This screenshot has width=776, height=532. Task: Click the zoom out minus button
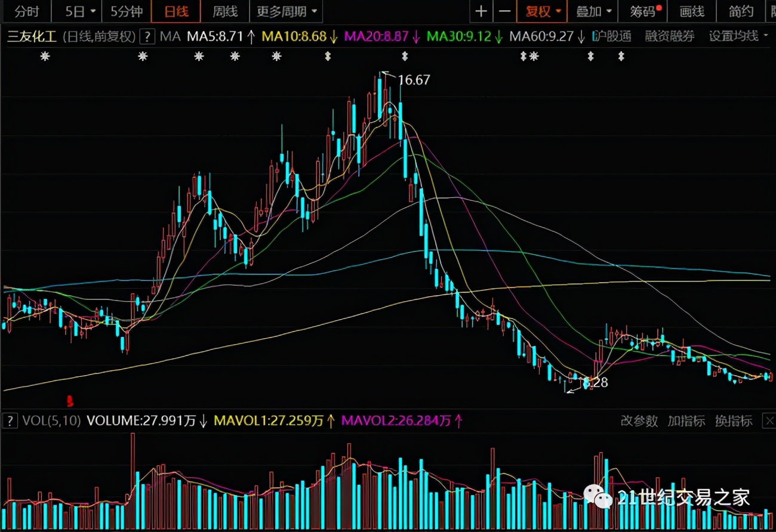point(504,11)
